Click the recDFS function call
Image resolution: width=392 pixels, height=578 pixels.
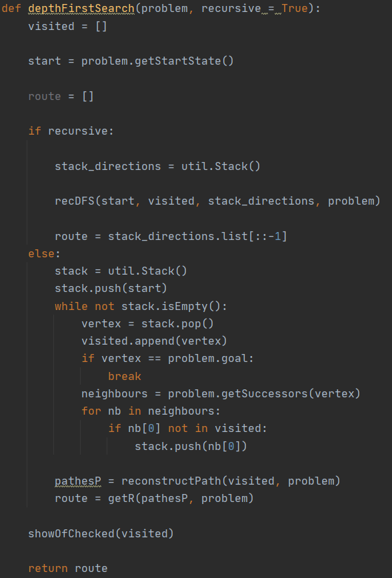click(x=217, y=201)
